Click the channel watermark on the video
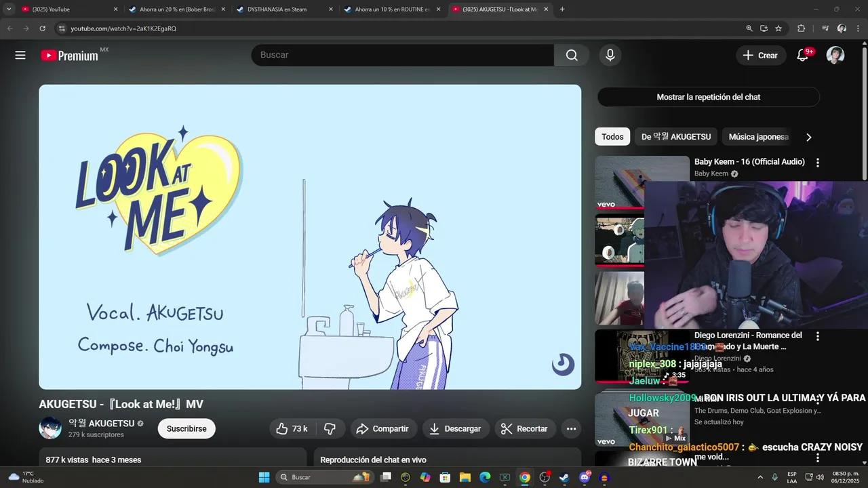Image resolution: width=868 pixels, height=488 pixels. pyautogui.click(x=563, y=365)
